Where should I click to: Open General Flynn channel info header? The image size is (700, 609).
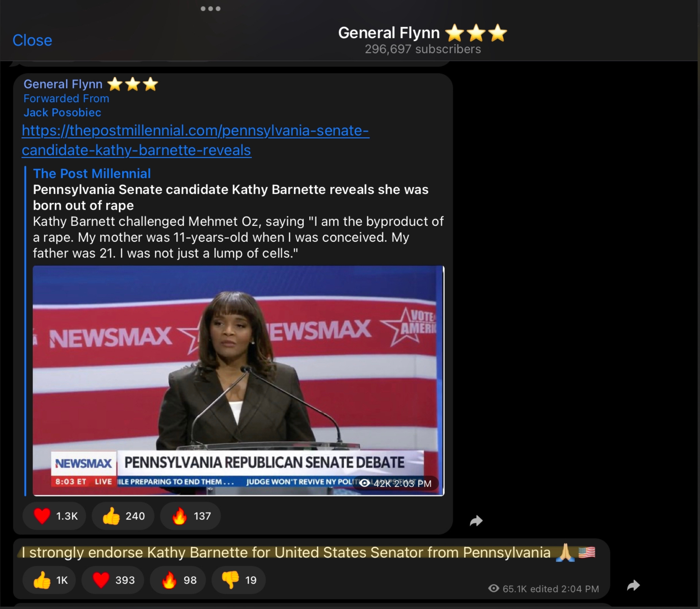pos(423,40)
